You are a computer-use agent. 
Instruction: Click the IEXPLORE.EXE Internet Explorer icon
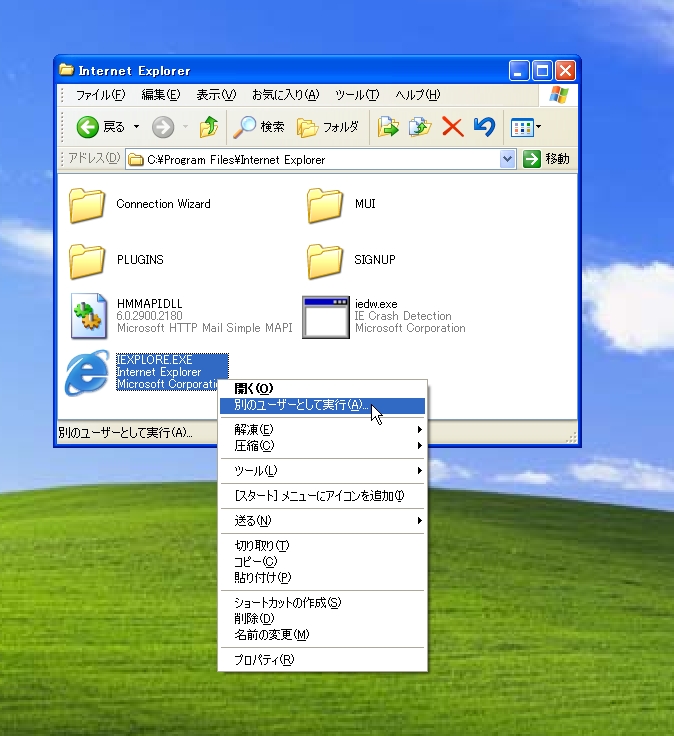[87, 372]
